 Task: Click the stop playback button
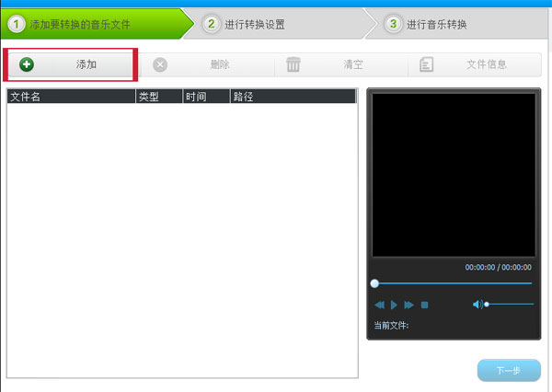click(x=424, y=305)
